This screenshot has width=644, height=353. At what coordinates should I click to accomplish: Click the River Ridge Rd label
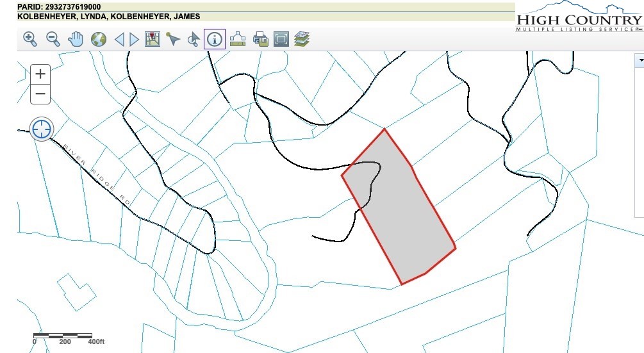click(x=97, y=174)
